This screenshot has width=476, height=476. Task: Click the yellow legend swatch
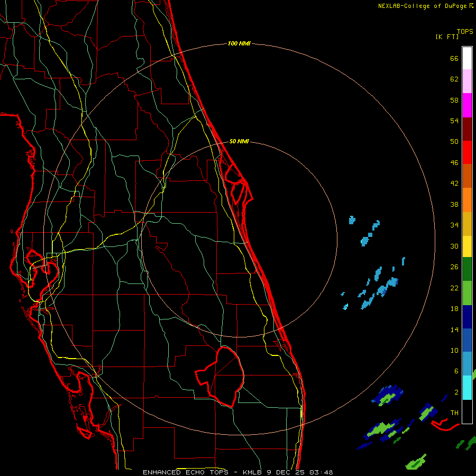coord(467,246)
